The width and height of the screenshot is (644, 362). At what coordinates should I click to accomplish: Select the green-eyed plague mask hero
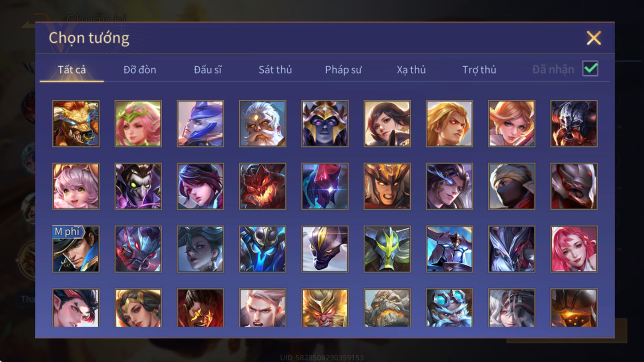[138, 186]
